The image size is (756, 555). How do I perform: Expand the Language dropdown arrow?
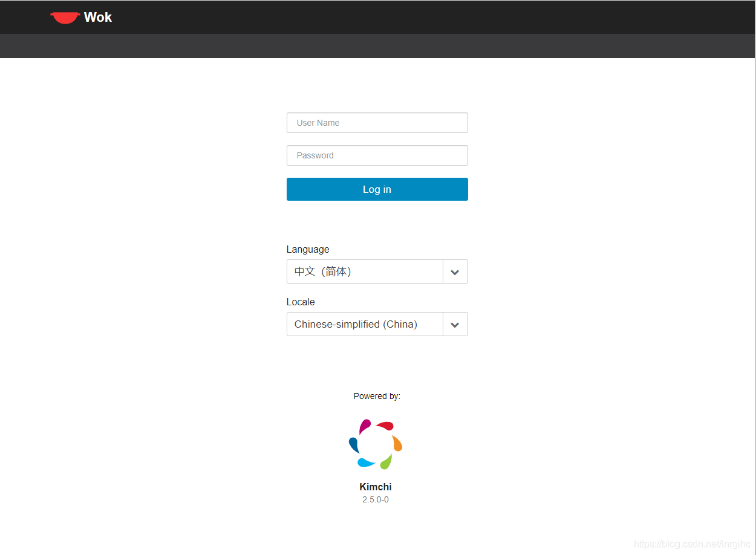point(455,272)
